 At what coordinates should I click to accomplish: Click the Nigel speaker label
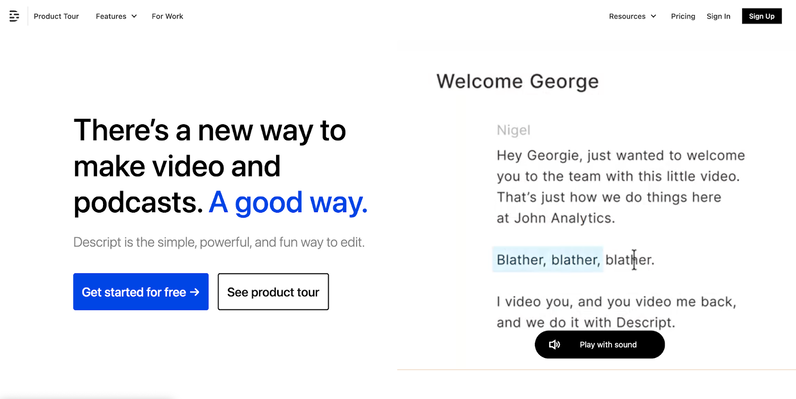click(x=513, y=130)
